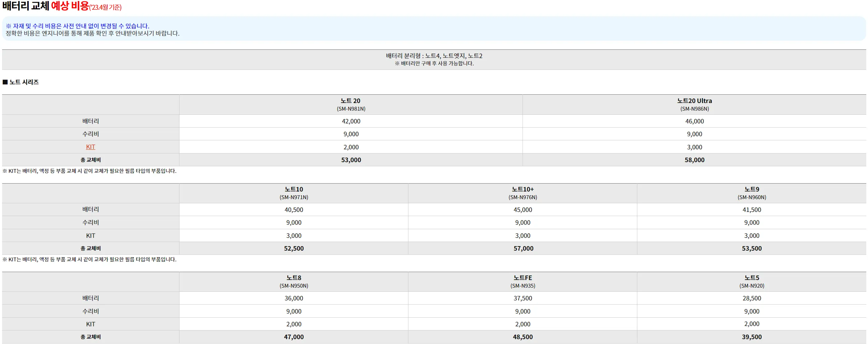Click the blue notice about 자재 및 수리 비용
This screenshot has height=345, width=868.
pyautogui.click(x=77, y=26)
